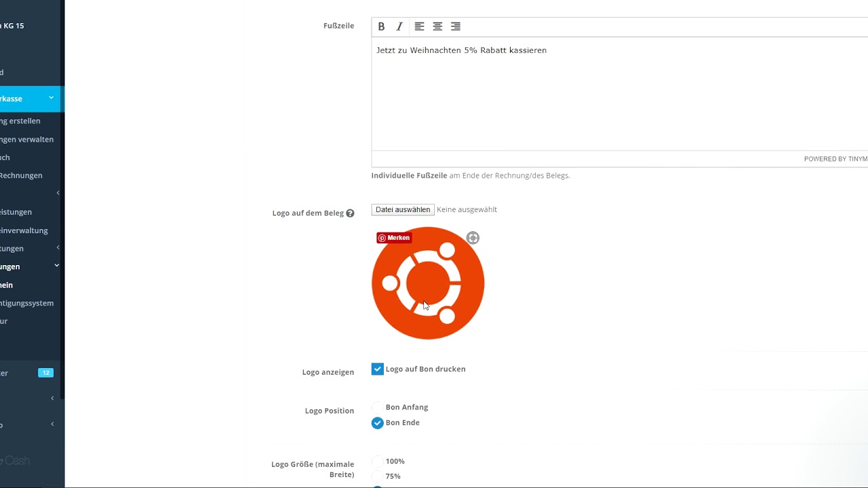Align Fußzeile text right
Image resolution: width=868 pixels, height=488 pixels.
click(456, 26)
